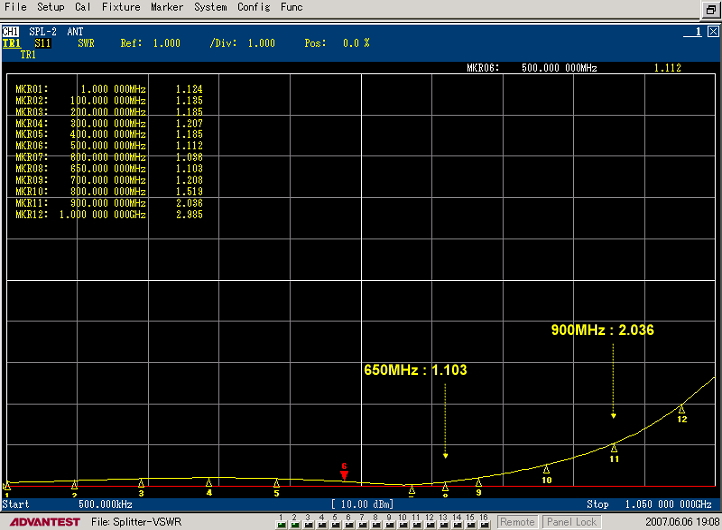The width and height of the screenshot is (722, 530).
Task: Open the File menu
Action: (x=15, y=7)
